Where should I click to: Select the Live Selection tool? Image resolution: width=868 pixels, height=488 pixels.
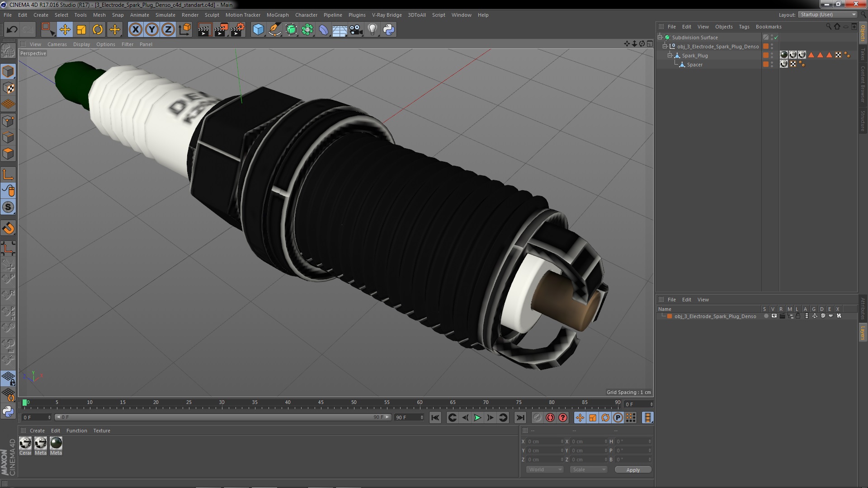coord(48,30)
